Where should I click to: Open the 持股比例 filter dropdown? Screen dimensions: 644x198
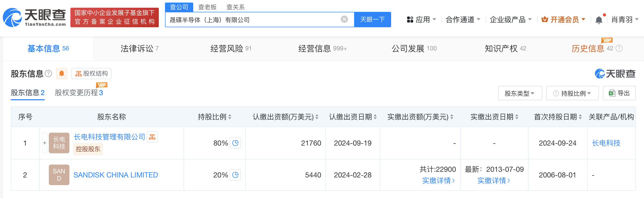572,93
